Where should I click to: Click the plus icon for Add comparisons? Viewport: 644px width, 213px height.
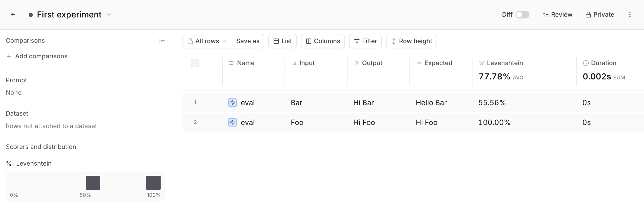tap(9, 56)
